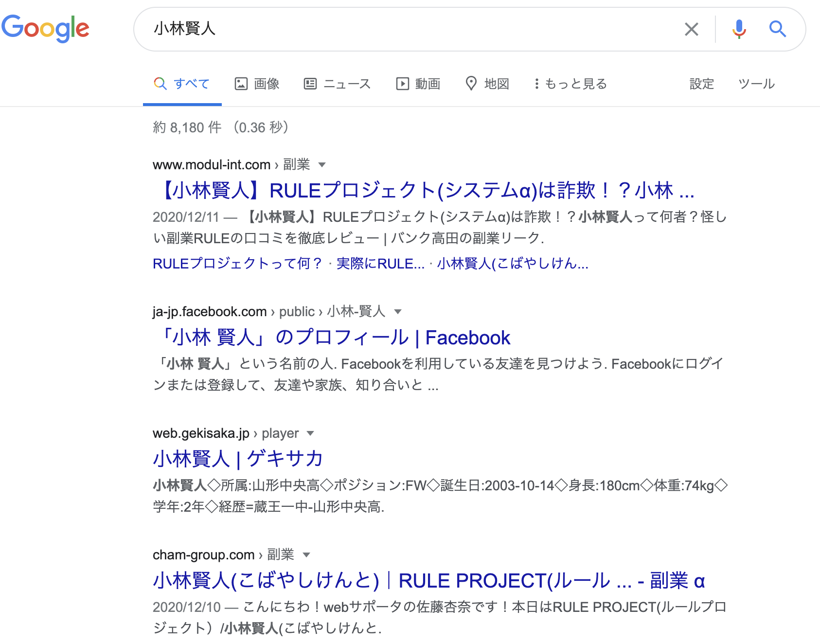Open もっと見る menu

tap(570, 84)
